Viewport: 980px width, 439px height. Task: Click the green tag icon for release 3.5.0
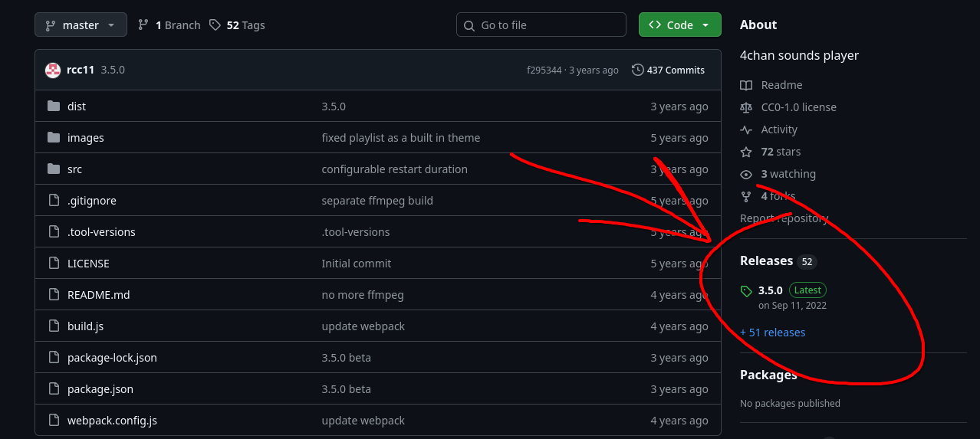pos(746,291)
